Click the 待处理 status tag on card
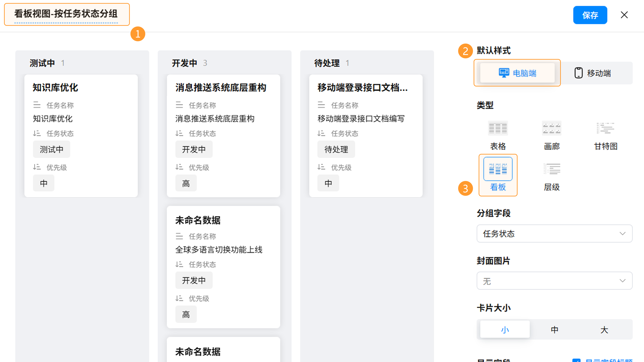Screen dimensions: 644x362 pyautogui.click(x=336, y=149)
